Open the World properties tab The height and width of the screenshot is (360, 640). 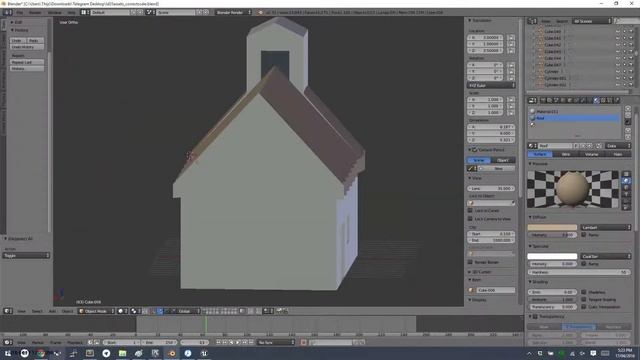point(562,100)
